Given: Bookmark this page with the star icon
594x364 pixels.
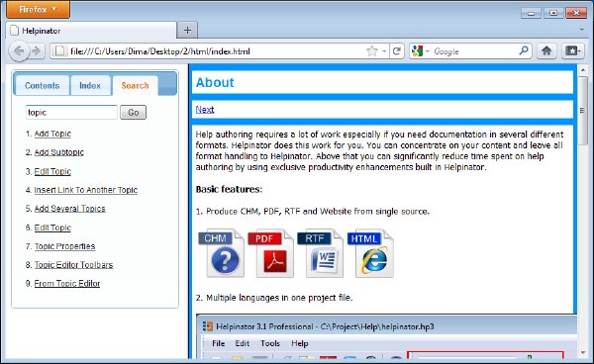Looking at the screenshot, I should (x=372, y=51).
